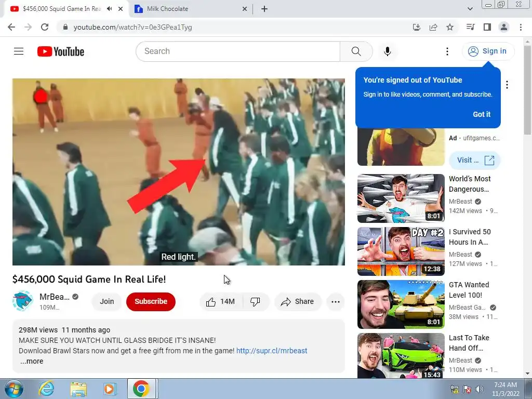Share this page via address bar icon
Viewport: 532px width, 399px height.
(433, 27)
